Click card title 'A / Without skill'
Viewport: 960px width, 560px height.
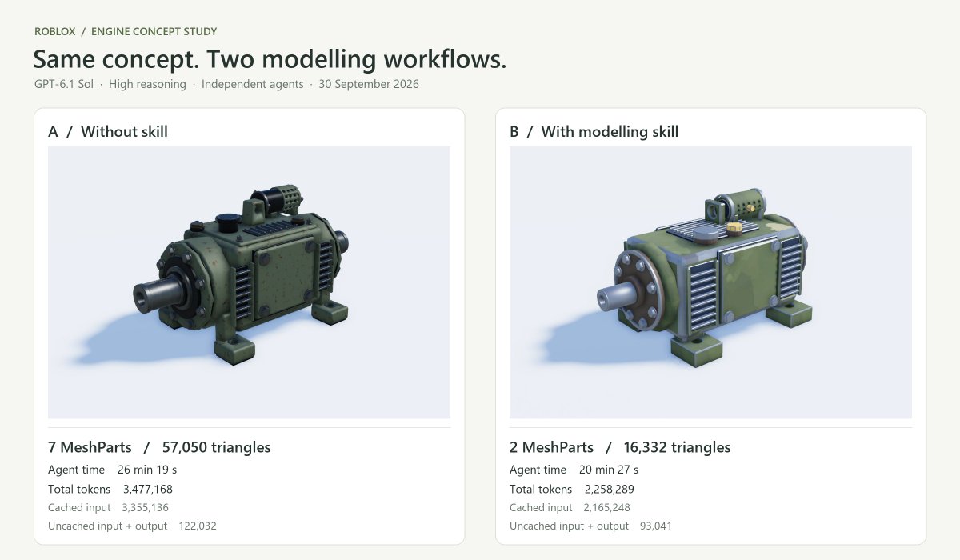point(108,132)
